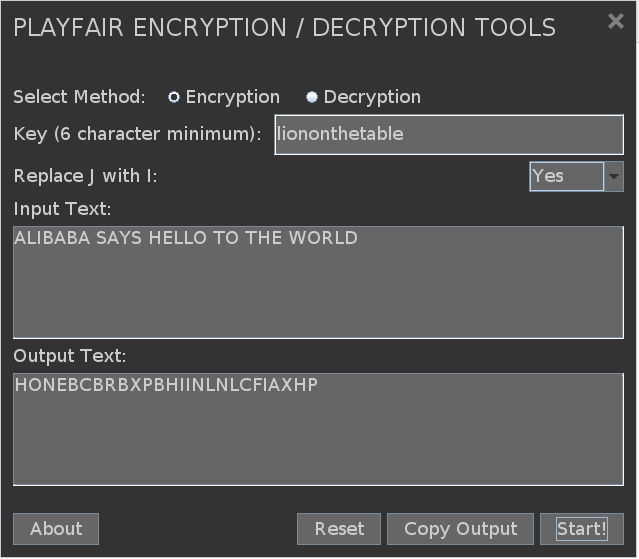Click the Yes combo box value
The height and width of the screenshot is (559, 639).
click(566, 176)
